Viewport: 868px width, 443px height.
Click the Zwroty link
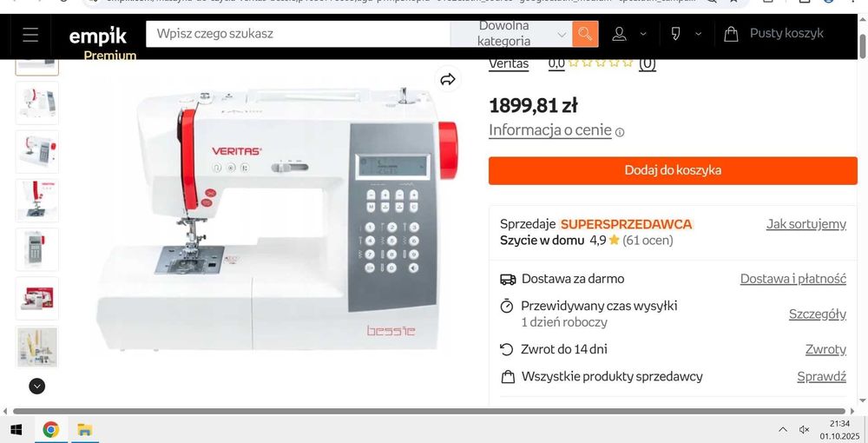[x=825, y=349]
